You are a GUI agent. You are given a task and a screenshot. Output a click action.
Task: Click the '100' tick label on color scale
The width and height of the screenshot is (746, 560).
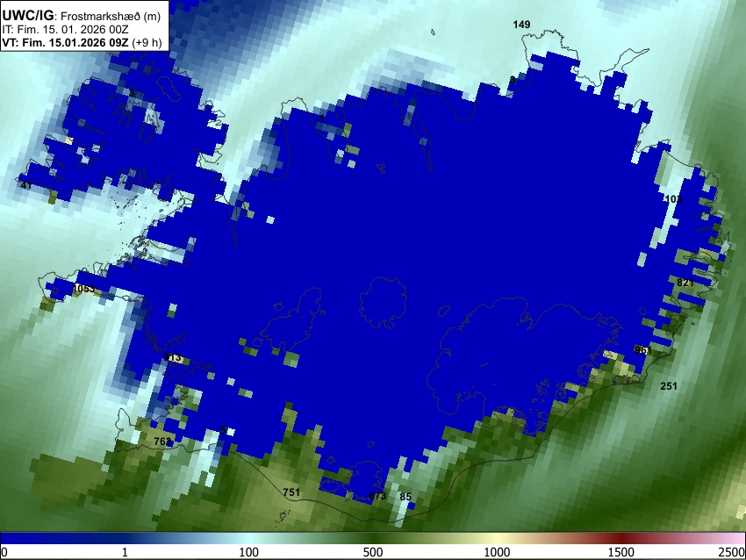pyautogui.click(x=249, y=552)
